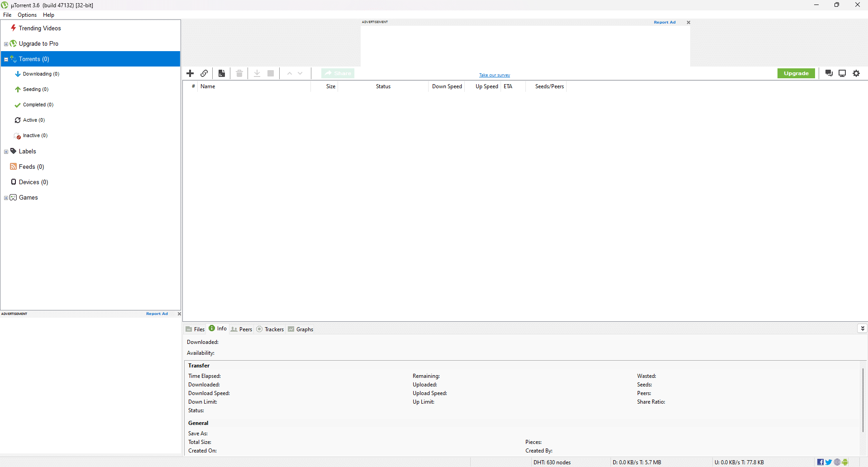The image size is (868, 467).
Task: Sort by Seeds/Peers column header
Action: click(546, 86)
